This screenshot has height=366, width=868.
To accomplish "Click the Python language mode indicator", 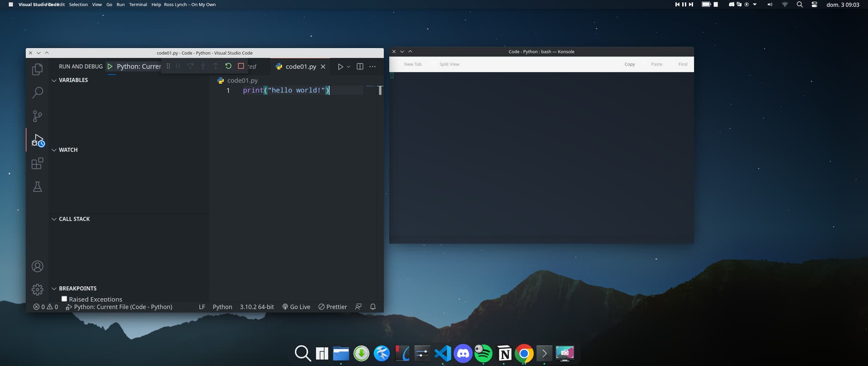I will pos(222,307).
